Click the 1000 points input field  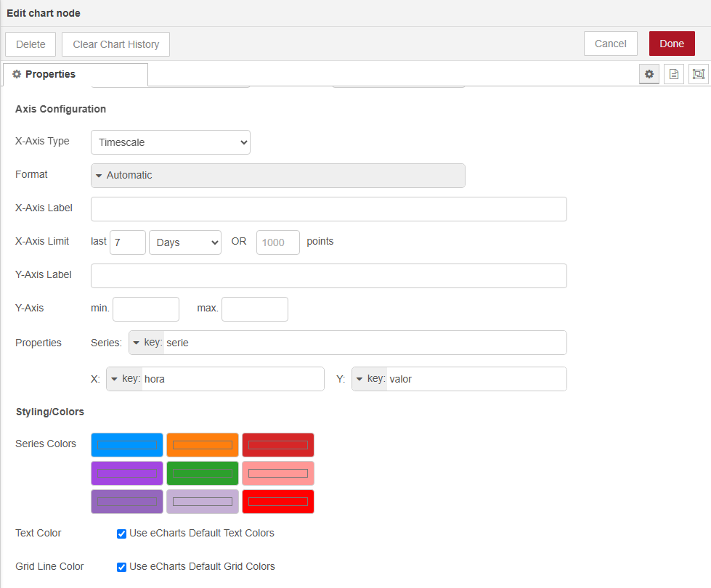[278, 242]
